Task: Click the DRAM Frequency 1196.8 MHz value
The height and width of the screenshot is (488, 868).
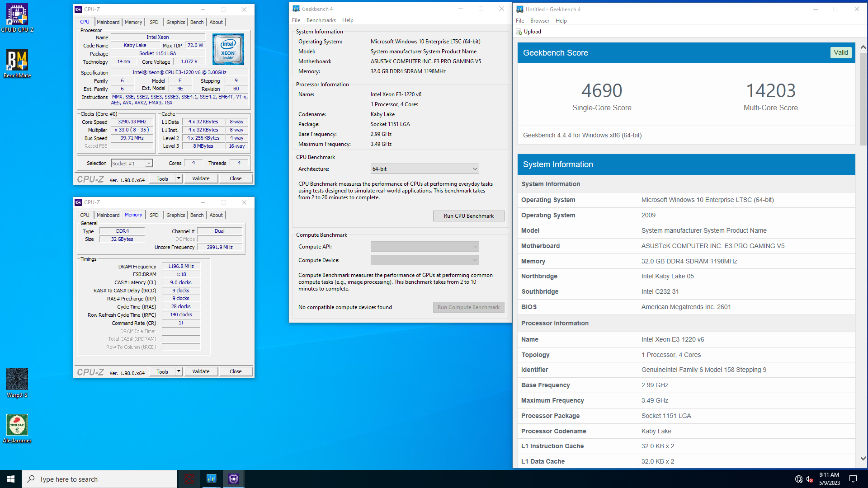Action: pos(181,267)
